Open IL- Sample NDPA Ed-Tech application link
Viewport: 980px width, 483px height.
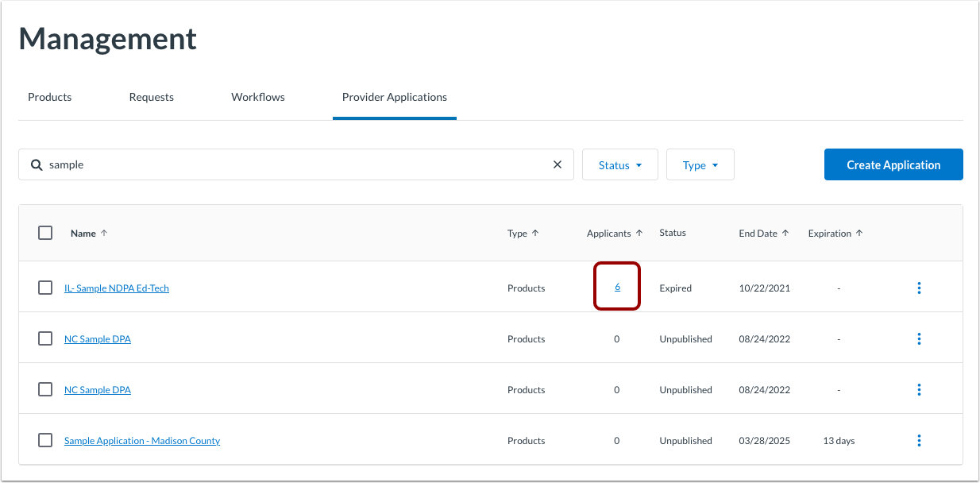117,288
